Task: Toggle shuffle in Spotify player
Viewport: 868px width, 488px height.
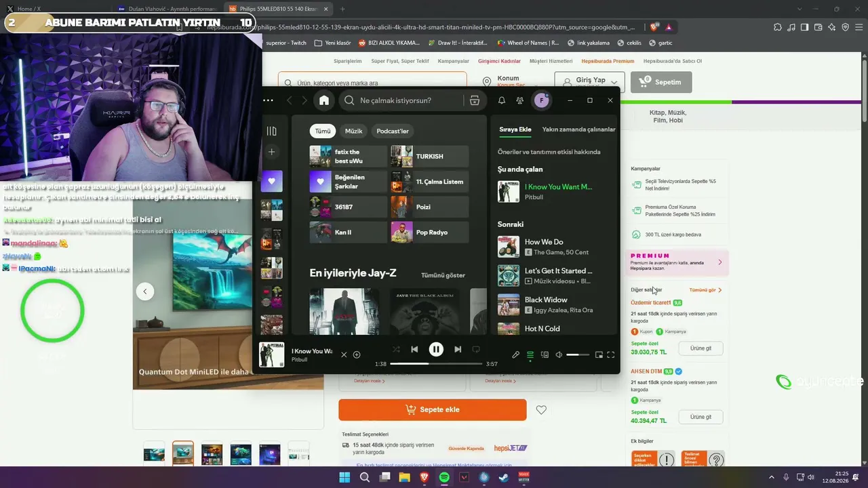Action: [x=396, y=350]
